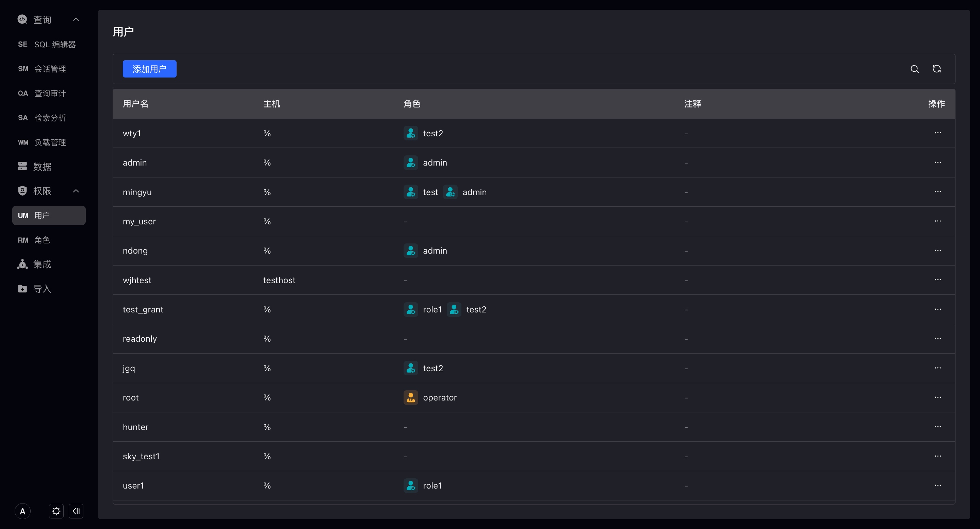Open actions menu for mingyu row
980x529 pixels.
937,191
